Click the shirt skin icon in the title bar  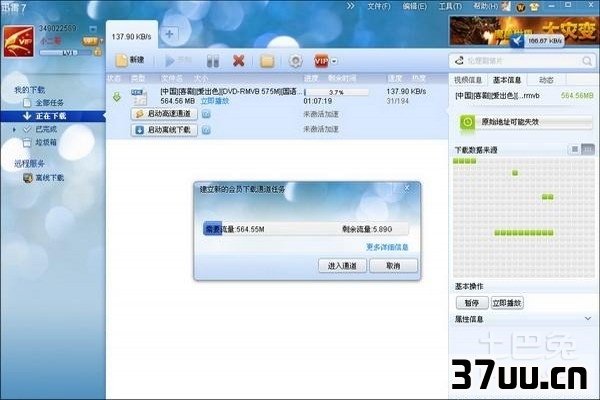[534, 7]
